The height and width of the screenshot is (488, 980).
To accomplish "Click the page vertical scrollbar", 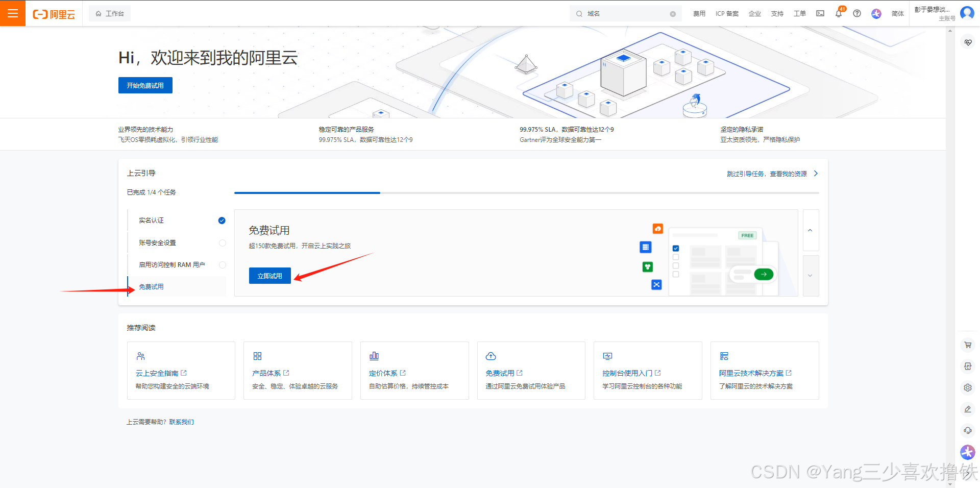I will [x=950, y=257].
